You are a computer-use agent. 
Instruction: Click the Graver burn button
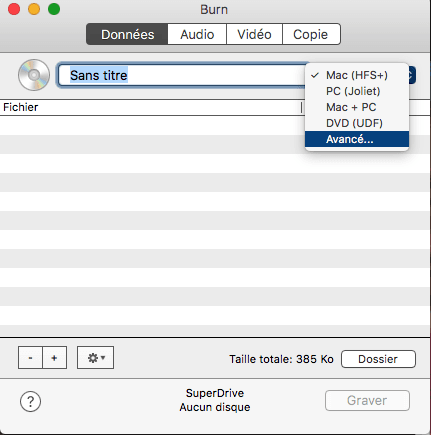[x=367, y=401]
